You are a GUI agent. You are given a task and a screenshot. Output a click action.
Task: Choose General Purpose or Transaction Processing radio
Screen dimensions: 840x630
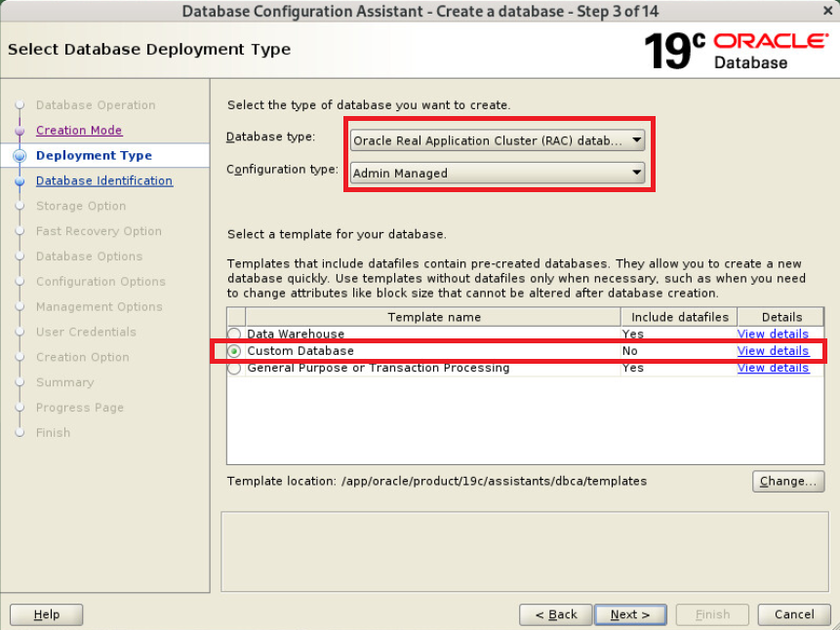click(x=234, y=369)
